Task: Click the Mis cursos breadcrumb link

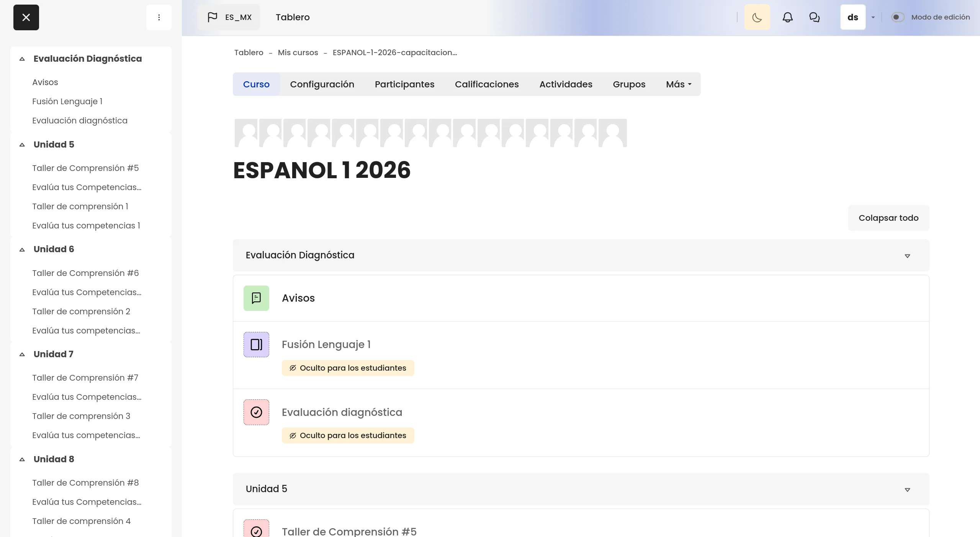Action: click(298, 53)
